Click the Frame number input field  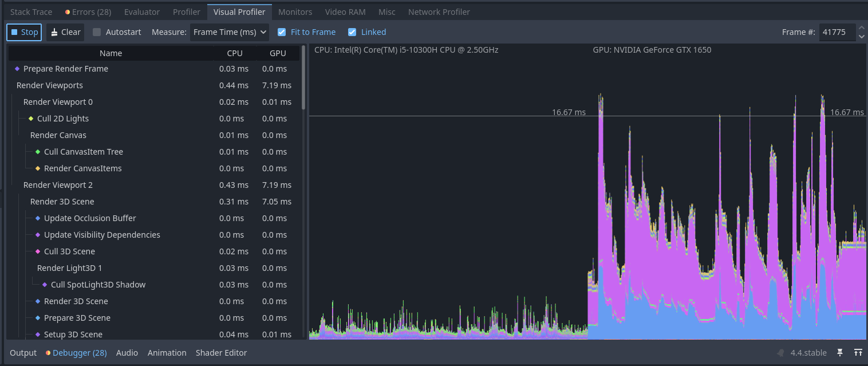coord(837,32)
